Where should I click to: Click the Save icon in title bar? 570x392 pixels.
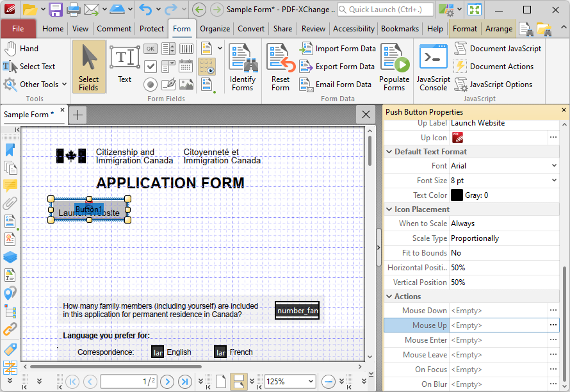pos(56,10)
